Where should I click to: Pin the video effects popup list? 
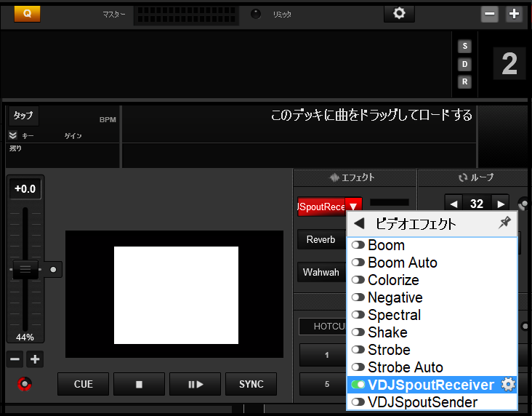coord(504,223)
